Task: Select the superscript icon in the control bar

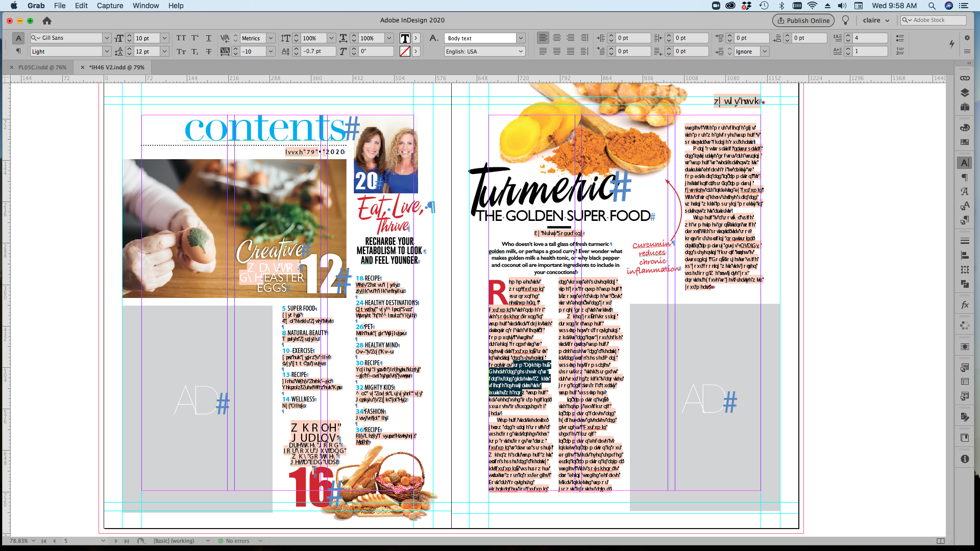Action: click(x=194, y=38)
